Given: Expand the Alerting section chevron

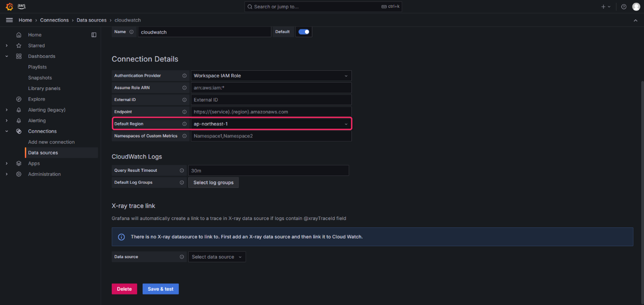Looking at the screenshot, I should click(x=6, y=120).
